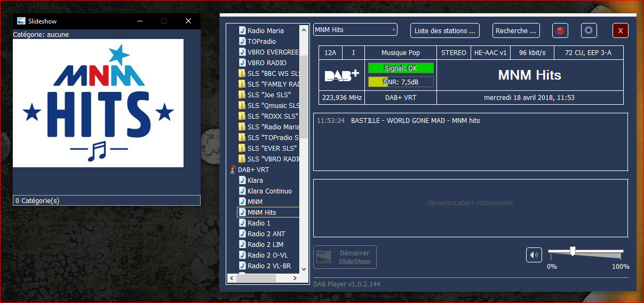Click the "Musique Pop" genre cell

click(x=401, y=53)
